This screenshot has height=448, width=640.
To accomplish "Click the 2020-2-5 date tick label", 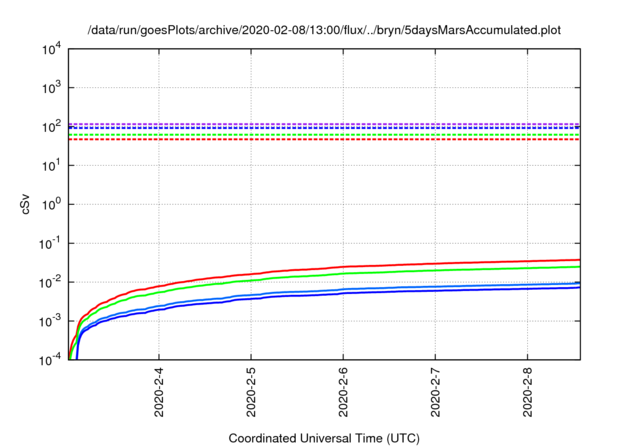I will coord(251,392).
